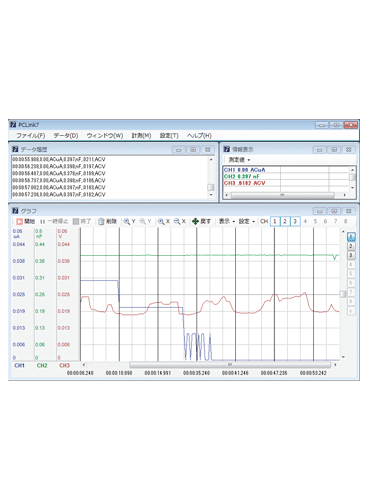366x486 pixels.
Task: Open the 計測(M) menu
Action: (x=141, y=135)
